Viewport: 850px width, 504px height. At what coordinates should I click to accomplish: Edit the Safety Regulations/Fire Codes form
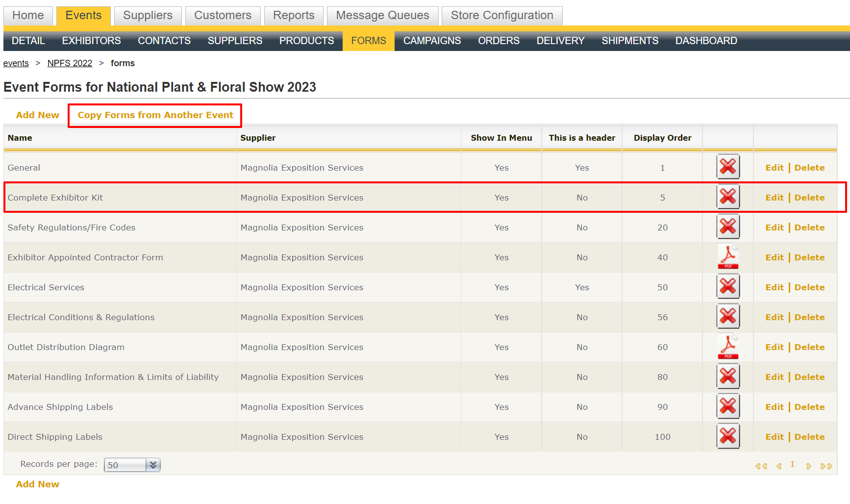(x=774, y=227)
